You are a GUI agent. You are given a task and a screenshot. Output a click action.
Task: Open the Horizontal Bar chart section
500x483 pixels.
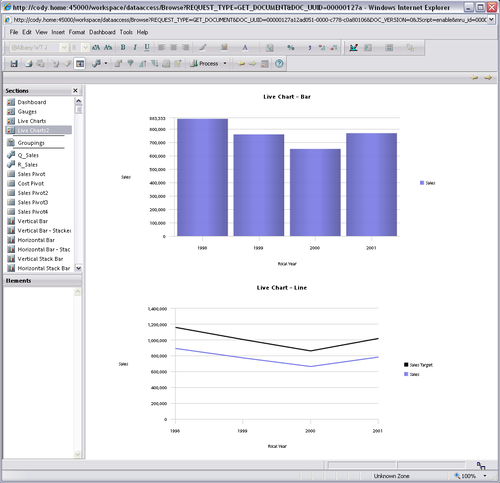(x=36, y=240)
